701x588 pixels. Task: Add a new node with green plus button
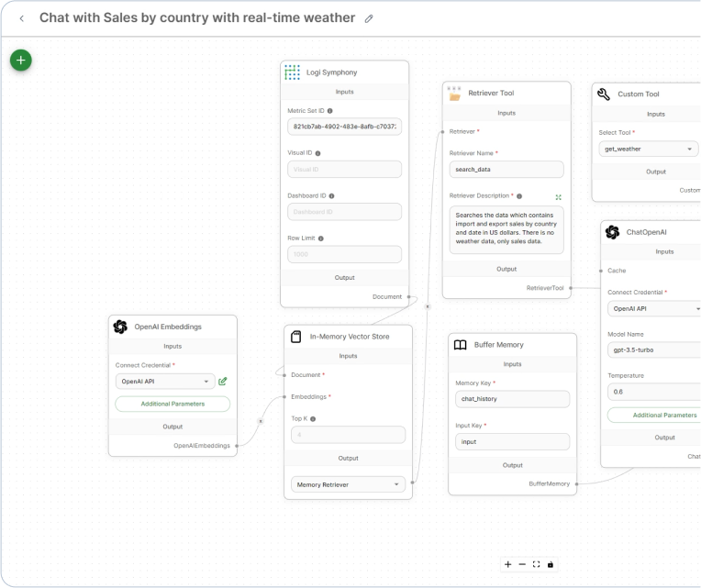21,61
